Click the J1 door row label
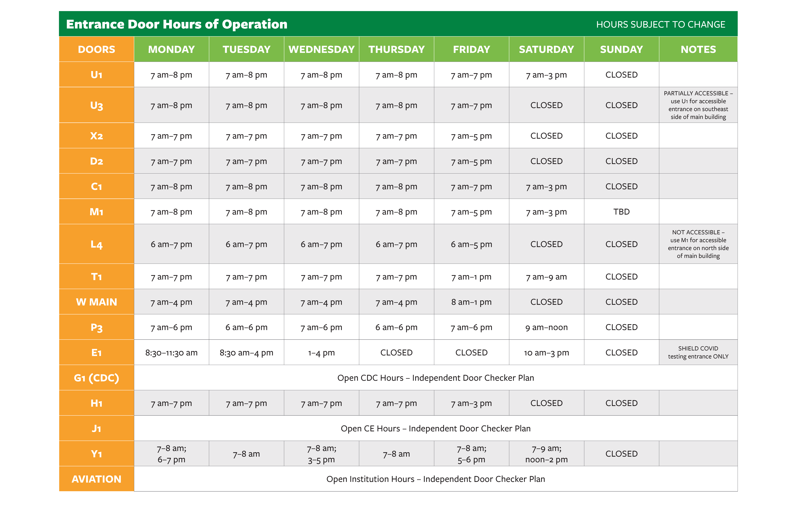Screen dimensions: 798x532 [x=97, y=428]
